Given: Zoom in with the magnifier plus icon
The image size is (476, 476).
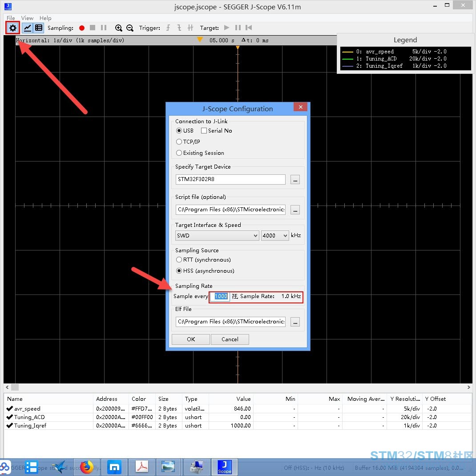Looking at the screenshot, I should coord(119,28).
